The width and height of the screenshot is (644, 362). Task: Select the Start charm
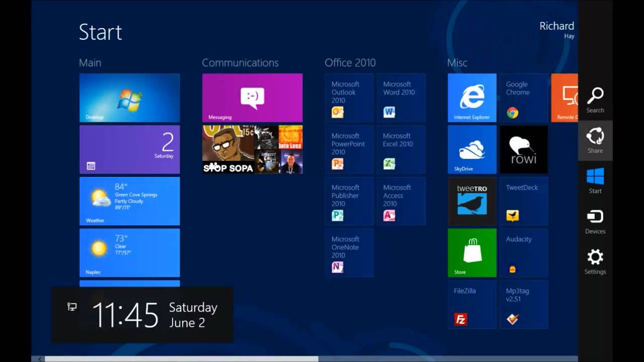[595, 180]
